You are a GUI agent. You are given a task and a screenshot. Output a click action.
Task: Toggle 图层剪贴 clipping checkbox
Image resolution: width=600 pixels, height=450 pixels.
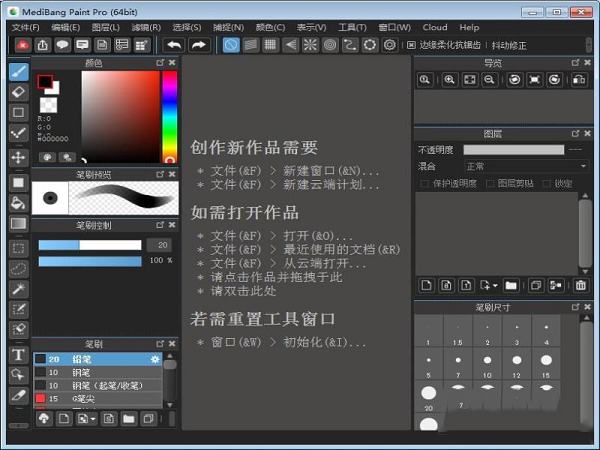tap(490, 184)
